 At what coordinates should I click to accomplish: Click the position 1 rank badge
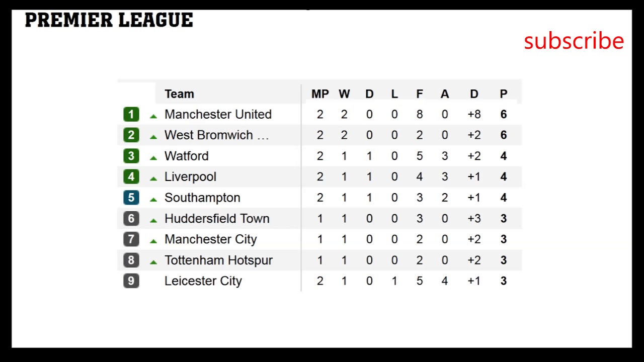click(131, 115)
